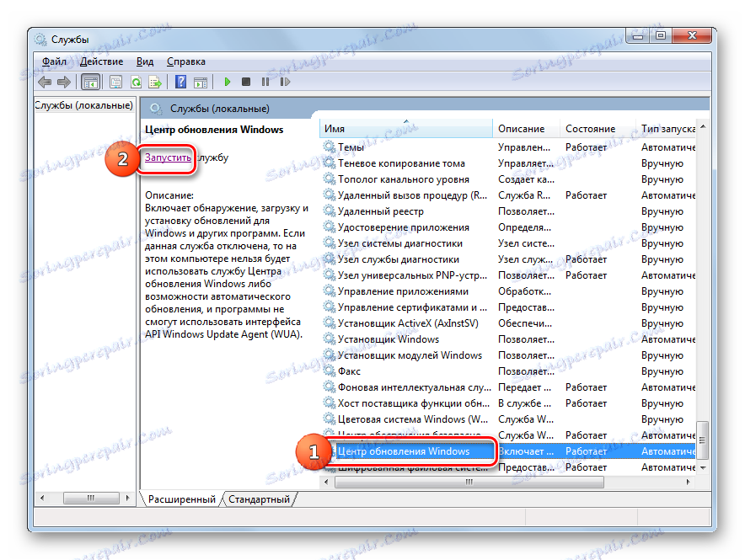
Task: Click gear icon of Тополог канального уровня
Action: tap(330, 179)
